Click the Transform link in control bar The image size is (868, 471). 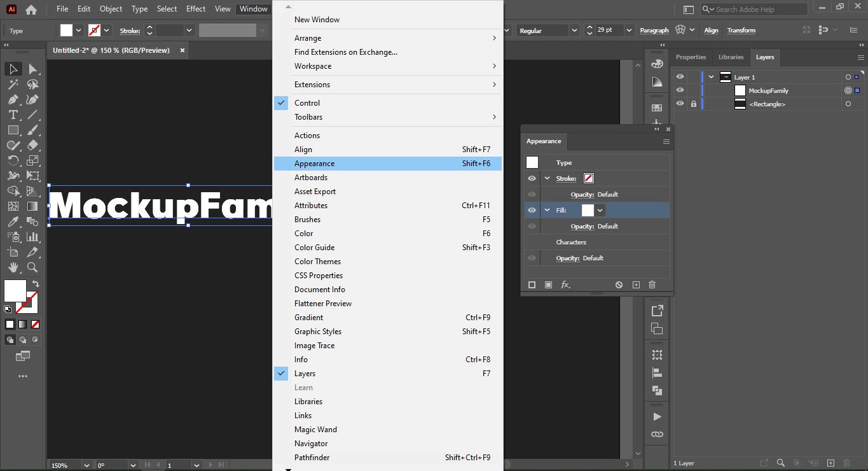(741, 31)
